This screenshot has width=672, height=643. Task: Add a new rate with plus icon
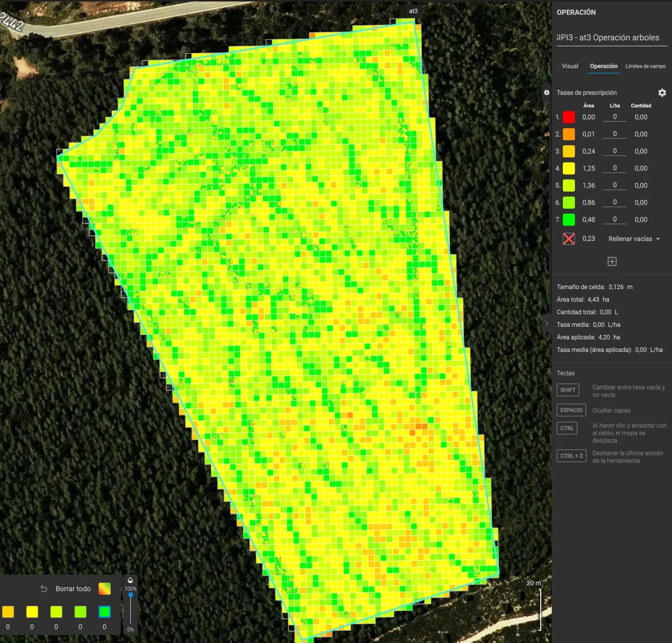click(x=612, y=261)
